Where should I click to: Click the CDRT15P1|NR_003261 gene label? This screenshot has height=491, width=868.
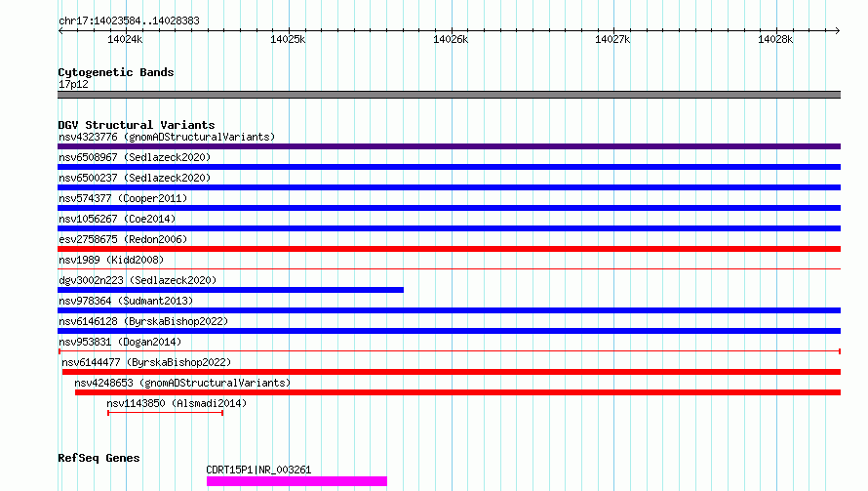[258, 470]
